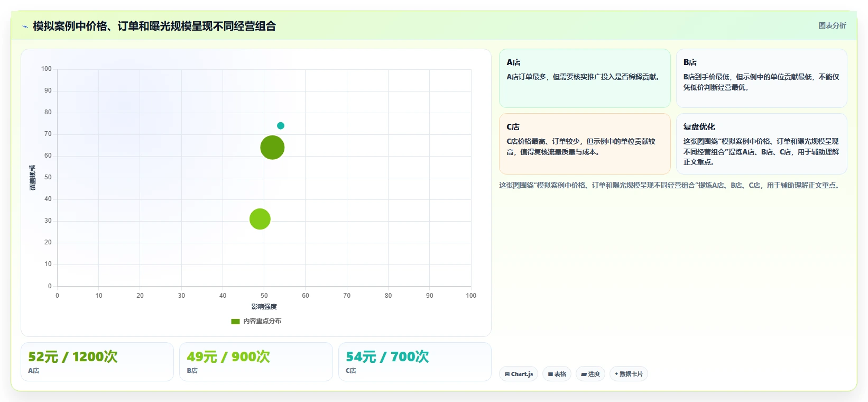The height and width of the screenshot is (402, 868).
Task: Click the 49元 / 900次 stat card
Action: pos(256,362)
